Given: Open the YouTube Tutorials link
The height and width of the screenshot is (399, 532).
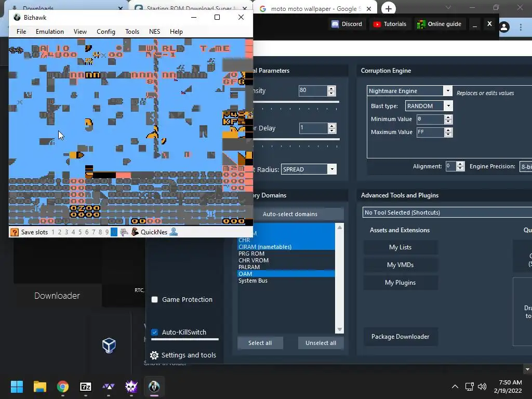Looking at the screenshot, I should point(390,24).
